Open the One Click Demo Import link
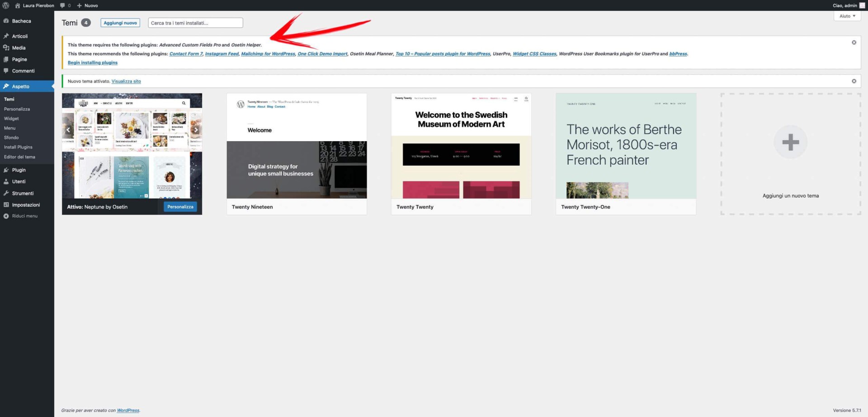This screenshot has width=868, height=417. [x=322, y=54]
